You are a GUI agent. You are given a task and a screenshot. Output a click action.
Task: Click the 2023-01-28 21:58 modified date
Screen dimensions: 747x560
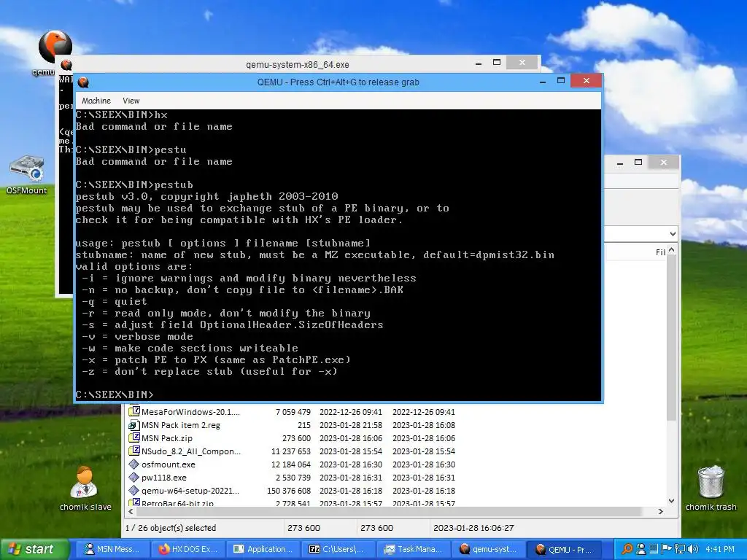tap(351, 425)
